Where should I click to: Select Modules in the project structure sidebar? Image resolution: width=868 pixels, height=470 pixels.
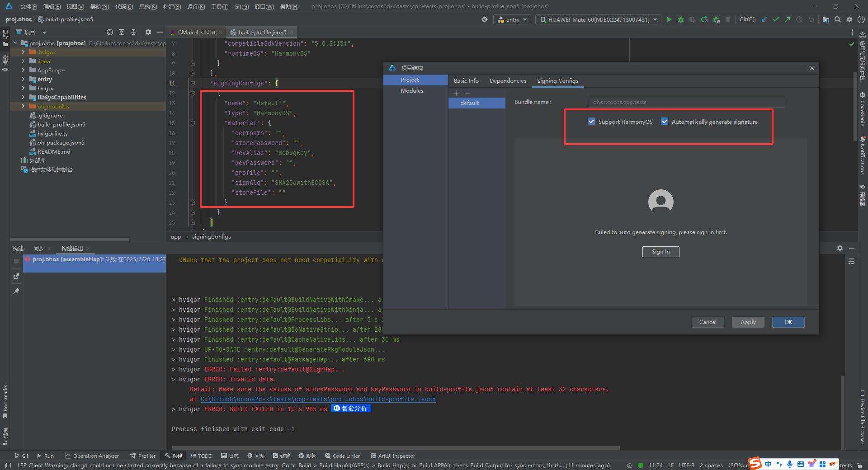click(412, 91)
